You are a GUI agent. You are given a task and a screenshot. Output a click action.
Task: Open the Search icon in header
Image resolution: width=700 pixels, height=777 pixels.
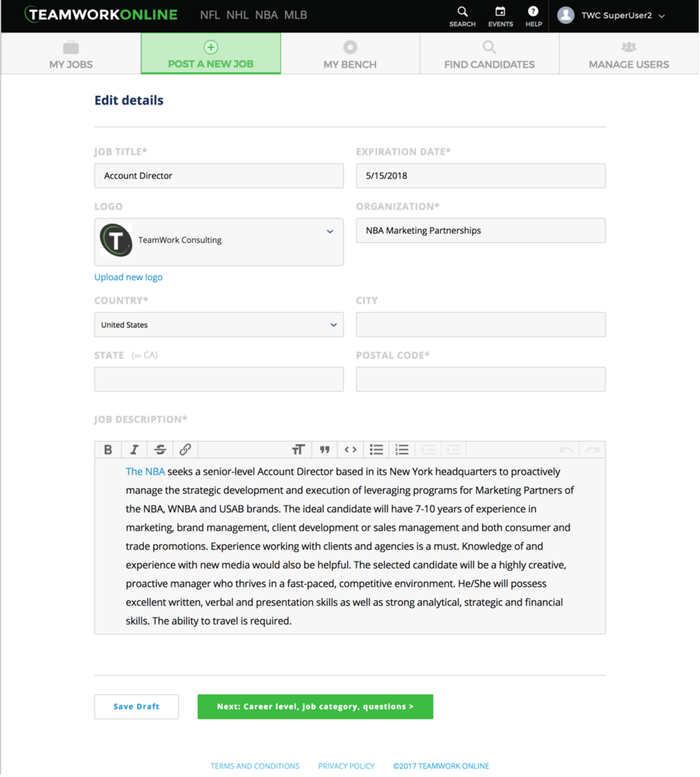tap(462, 16)
